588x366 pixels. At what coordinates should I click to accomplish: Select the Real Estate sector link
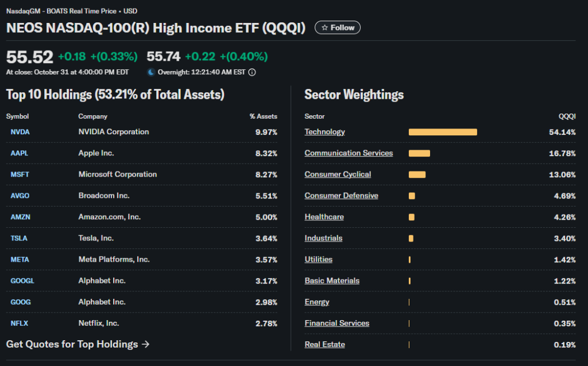(324, 344)
